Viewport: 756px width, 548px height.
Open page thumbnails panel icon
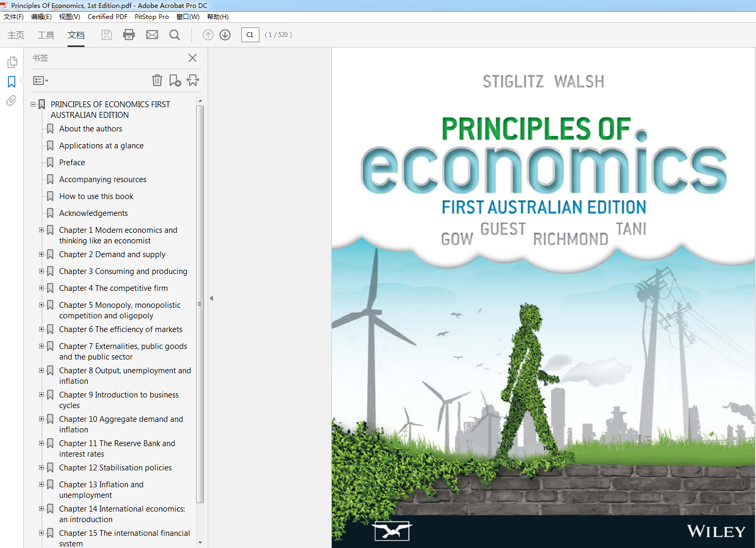point(12,62)
